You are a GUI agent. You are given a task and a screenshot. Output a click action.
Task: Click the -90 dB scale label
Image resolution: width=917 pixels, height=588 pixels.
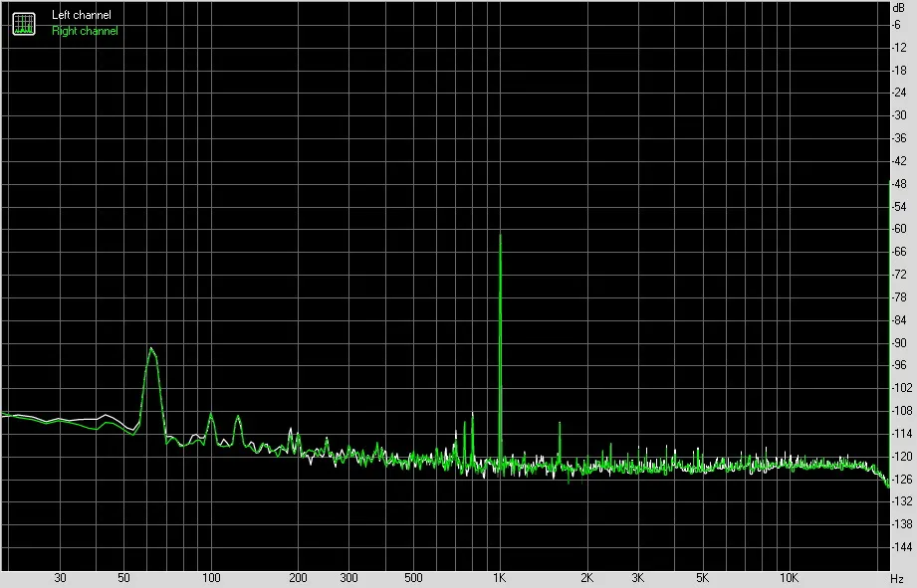899,342
